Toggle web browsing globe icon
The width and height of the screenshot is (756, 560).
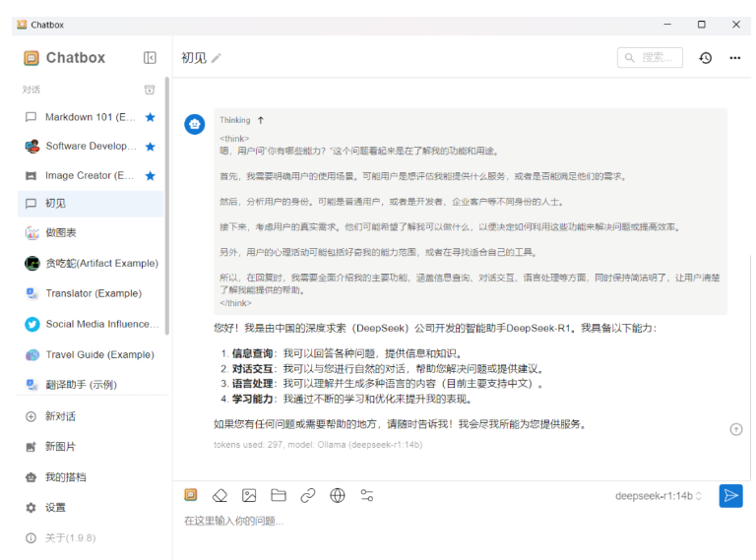pyautogui.click(x=338, y=495)
